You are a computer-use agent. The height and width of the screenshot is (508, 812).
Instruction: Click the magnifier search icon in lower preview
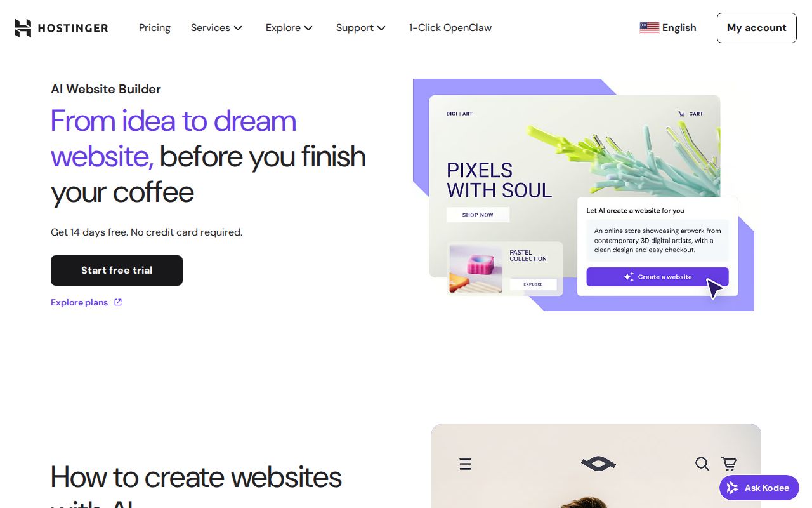[702, 464]
